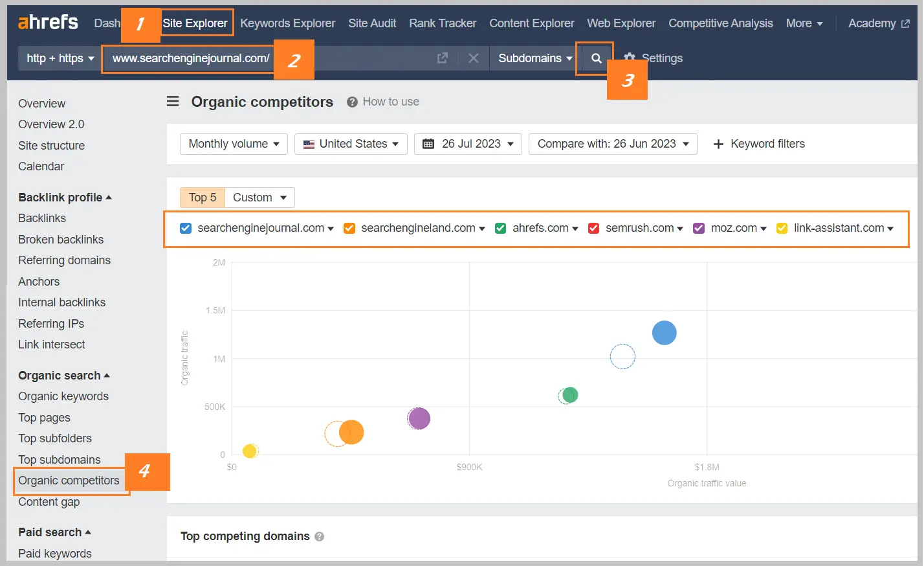Open Site structure in sidebar
Image resolution: width=924 pixels, height=566 pixels.
tap(51, 146)
